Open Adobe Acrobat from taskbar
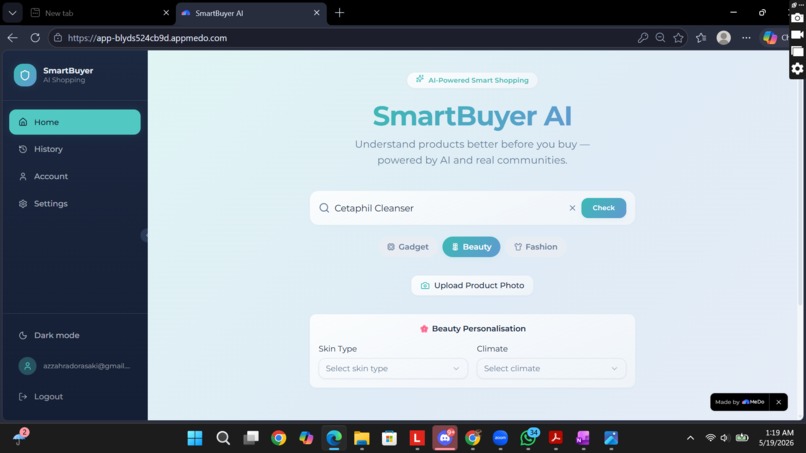This screenshot has height=453, width=806. [556, 438]
